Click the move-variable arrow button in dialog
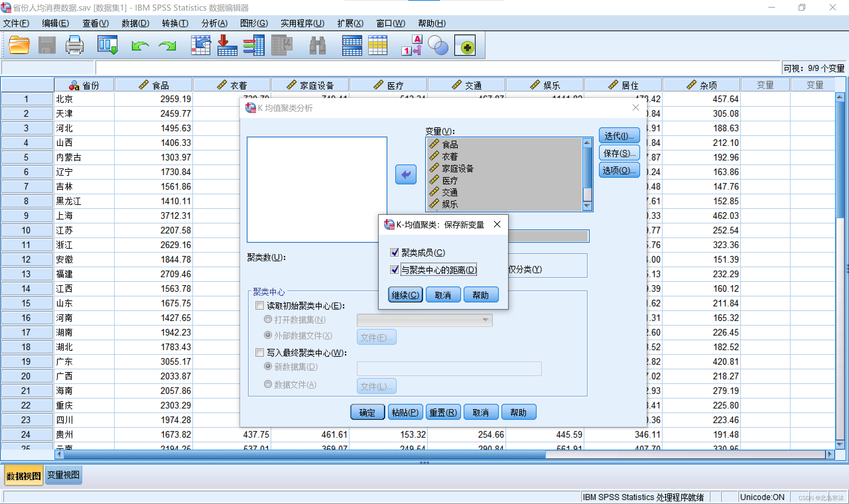 pos(406,174)
